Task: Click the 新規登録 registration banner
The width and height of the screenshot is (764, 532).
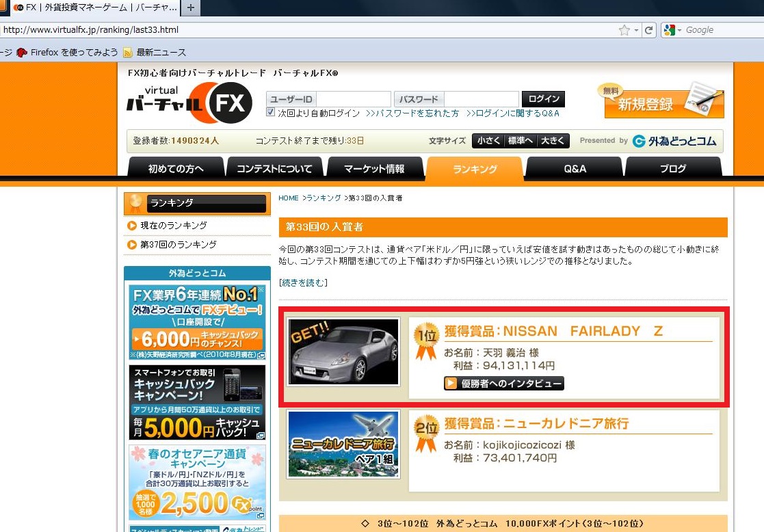Action: [x=661, y=101]
